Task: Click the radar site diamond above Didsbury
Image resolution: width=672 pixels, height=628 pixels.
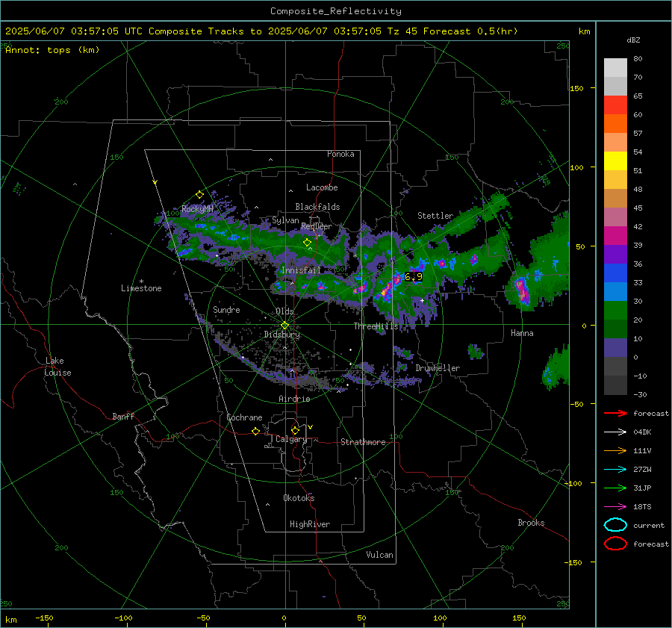Action: (284, 326)
